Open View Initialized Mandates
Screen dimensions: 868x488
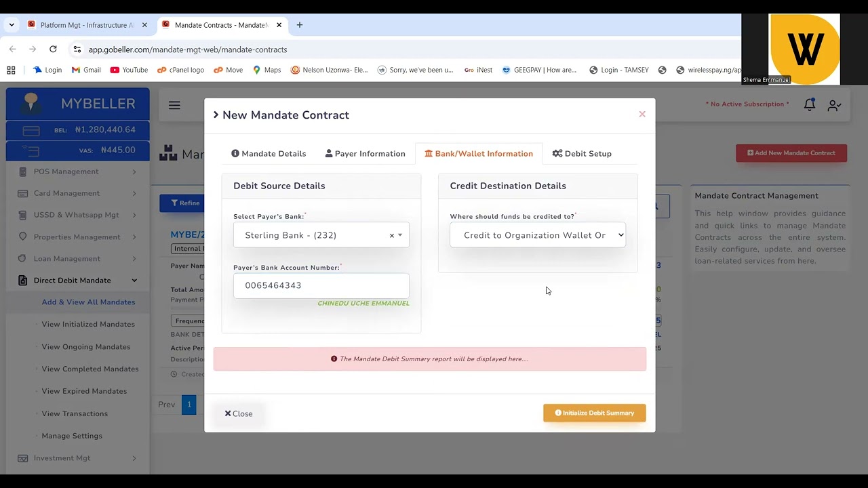pyautogui.click(x=88, y=324)
